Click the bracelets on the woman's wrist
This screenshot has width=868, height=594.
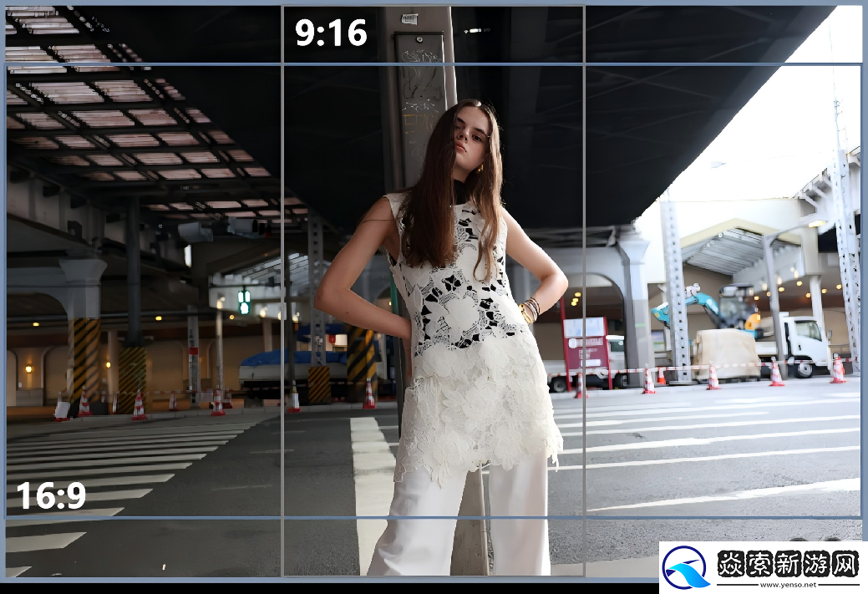point(530,310)
